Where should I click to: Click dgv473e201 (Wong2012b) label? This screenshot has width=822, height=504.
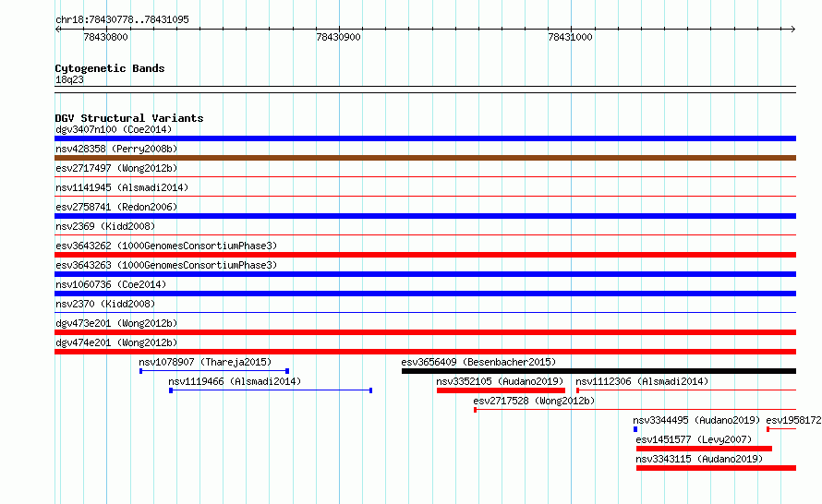click(116, 323)
